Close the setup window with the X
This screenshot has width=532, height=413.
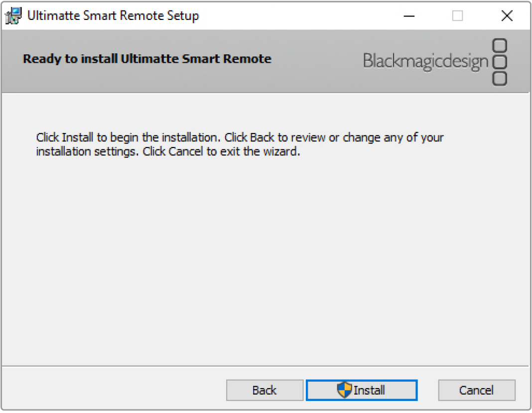tap(507, 16)
